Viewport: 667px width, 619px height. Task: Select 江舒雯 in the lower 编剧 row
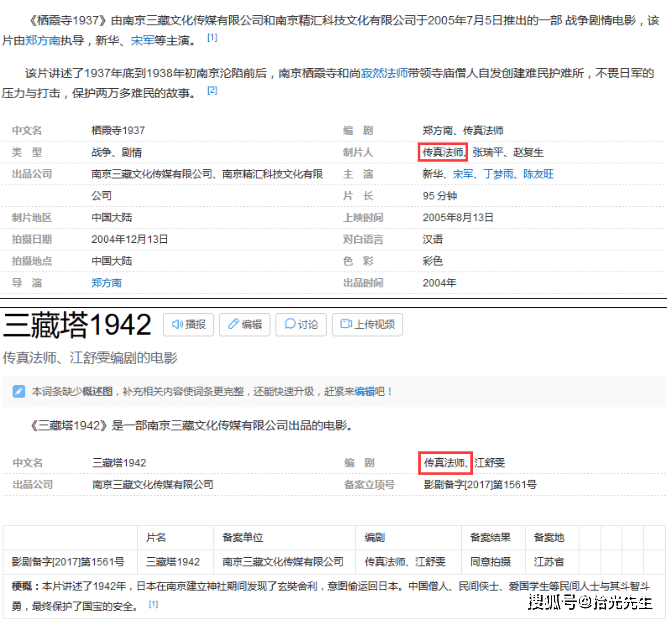490,463
